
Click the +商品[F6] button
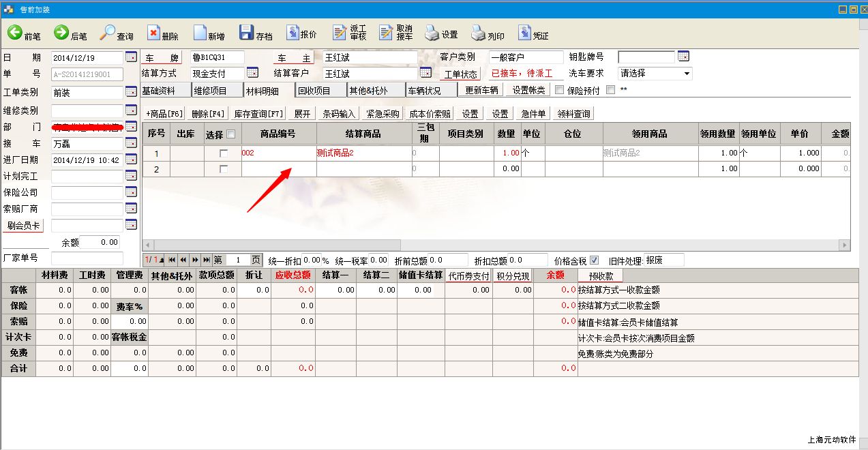point(164,114)
